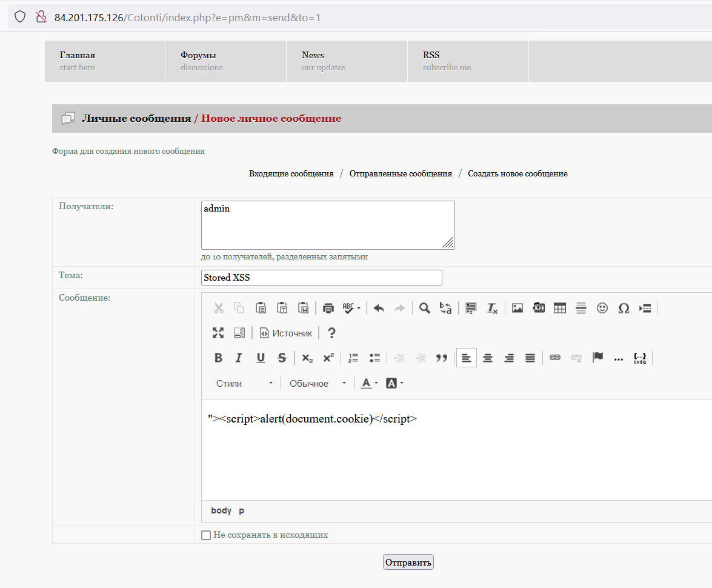The height and width of the screenshot is (588, 712).
Task: Click the Insert Link icon
Action: coord(555,358)
